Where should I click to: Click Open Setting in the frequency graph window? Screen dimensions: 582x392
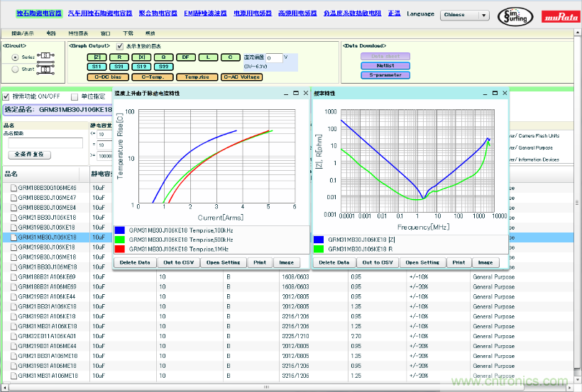[x=423, y=262]
